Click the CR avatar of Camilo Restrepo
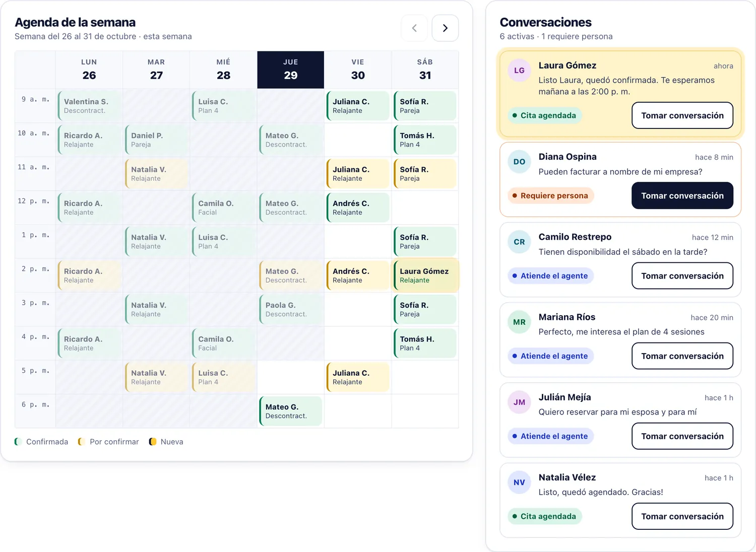Image resolution: width=756 pixels, height=552 pixels. click(x=519, y=242)
